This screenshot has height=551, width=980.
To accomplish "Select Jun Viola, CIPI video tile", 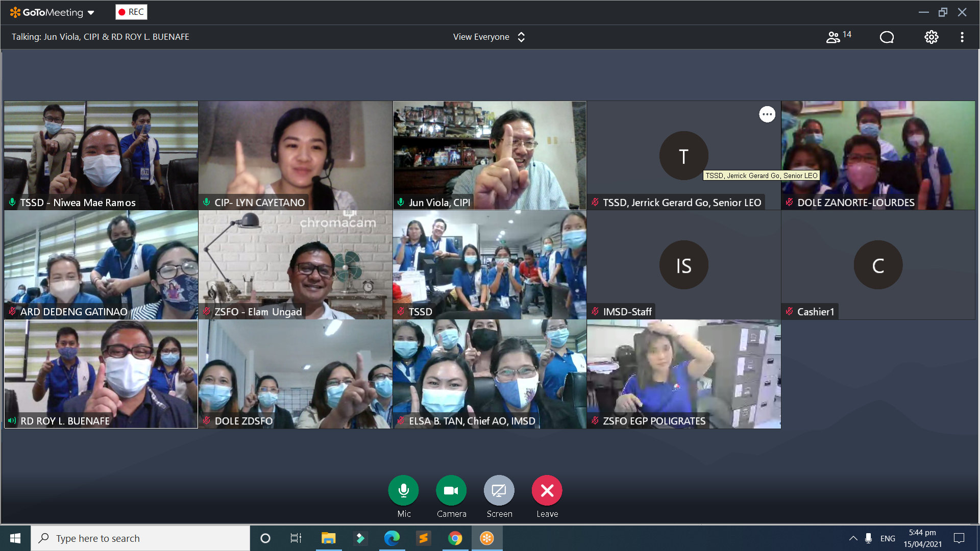I will click(489, 155).
